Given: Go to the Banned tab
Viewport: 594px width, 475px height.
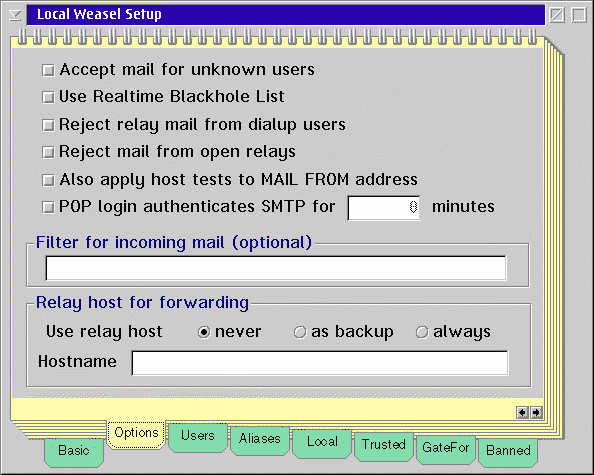Looking at the screenshot, I should coord(508,452).
